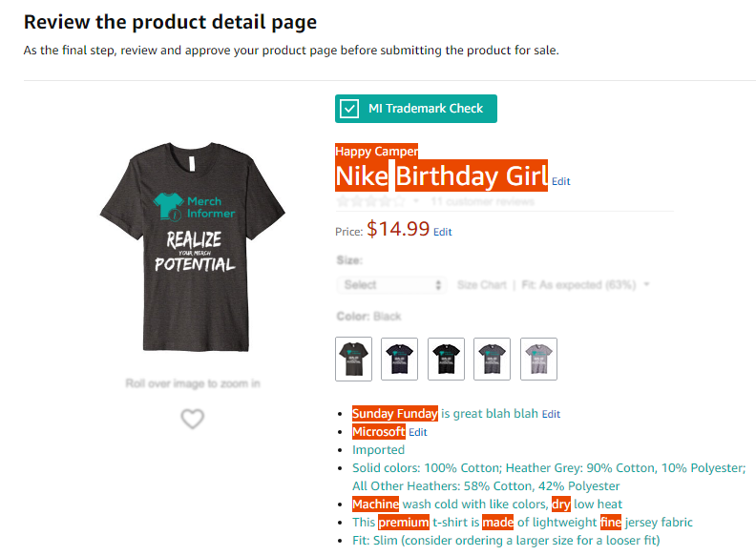Click the heart wishlist icon below image
This screenshot has height=556, width=756.
(193, 419)
